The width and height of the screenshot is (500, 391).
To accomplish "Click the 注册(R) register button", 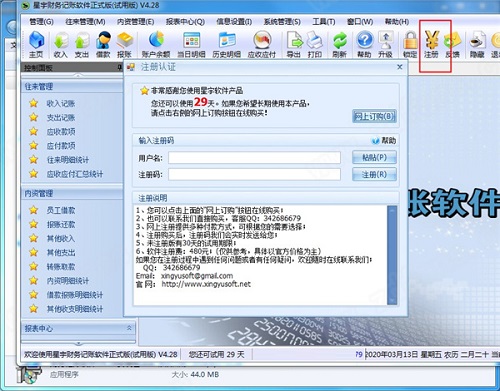I will [x=374, y=174].
